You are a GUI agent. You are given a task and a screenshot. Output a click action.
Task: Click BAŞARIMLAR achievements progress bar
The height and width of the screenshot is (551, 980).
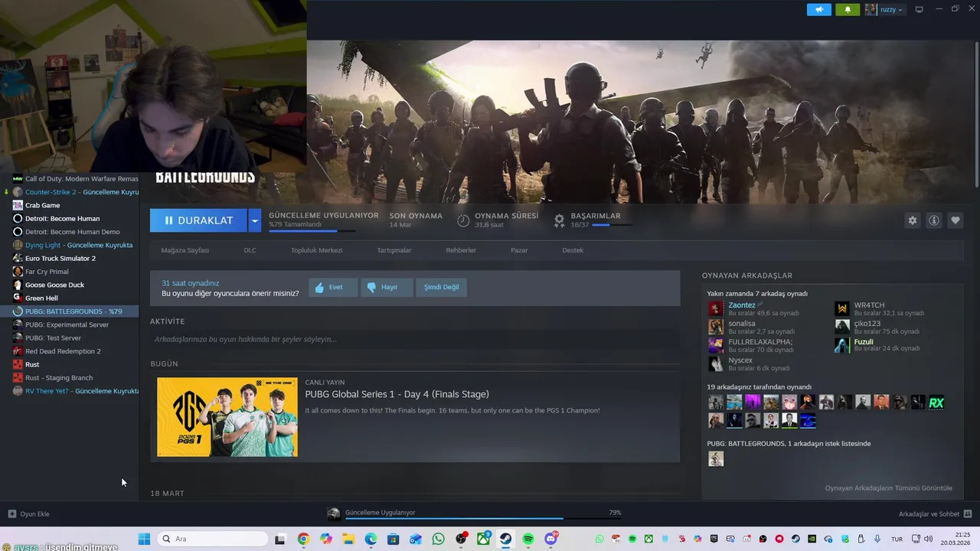[612, 225]
